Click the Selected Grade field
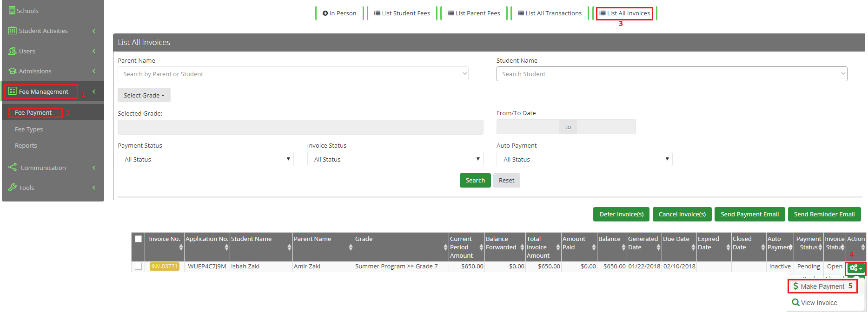This screenshot has width=868, height=312. tap(300, 127)
